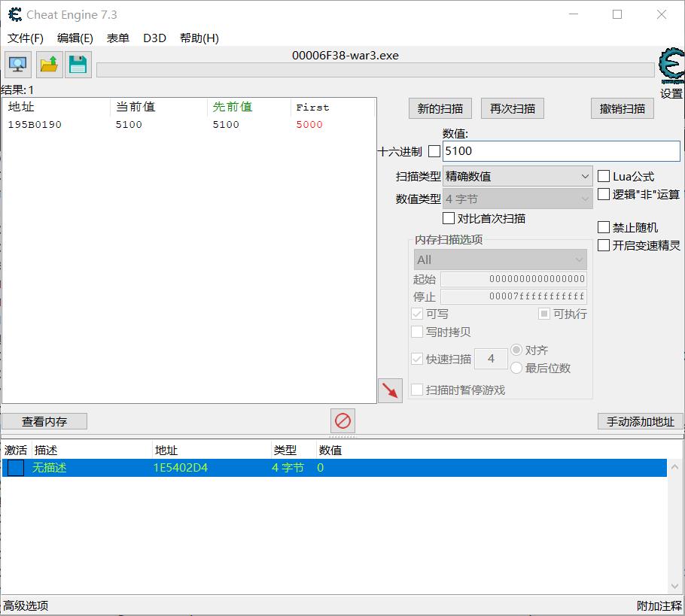Click the Cheat Engine title bar logo

(x=14, y=14)
